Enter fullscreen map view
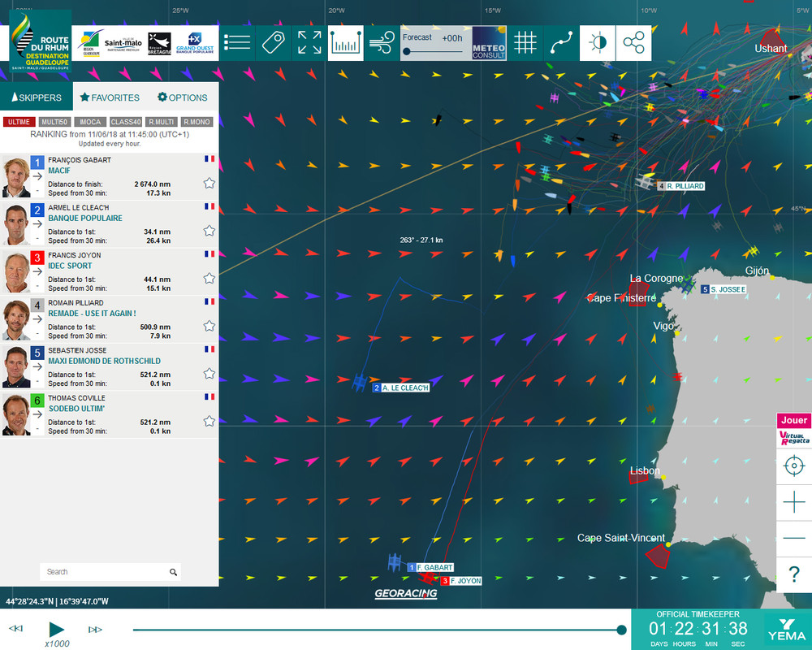 309,43
